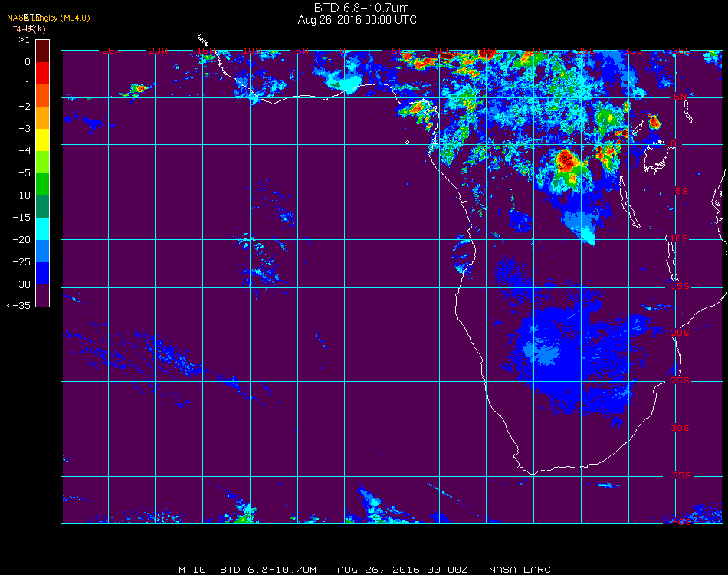Click the '-20' legend value
Screen dimensions: 728x575
click(x=21, y=240)
